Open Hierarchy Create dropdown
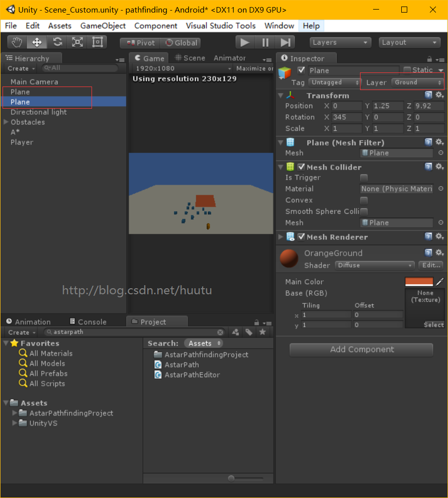The image size is (448, 498). 21,68
